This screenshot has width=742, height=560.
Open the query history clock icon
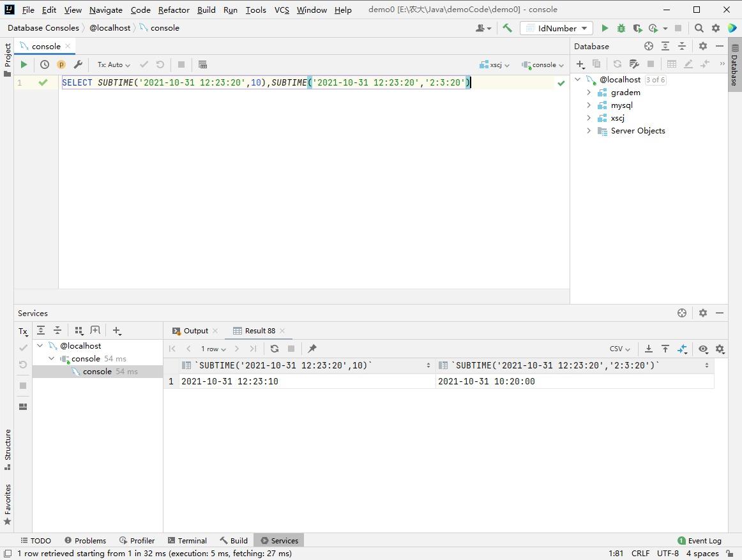[x=45, y=64]
